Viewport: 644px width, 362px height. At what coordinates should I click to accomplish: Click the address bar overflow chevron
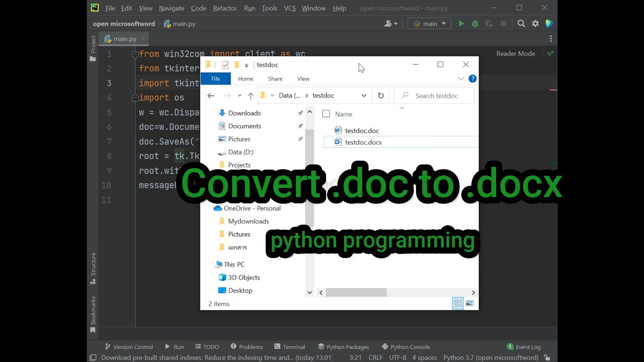272,96
